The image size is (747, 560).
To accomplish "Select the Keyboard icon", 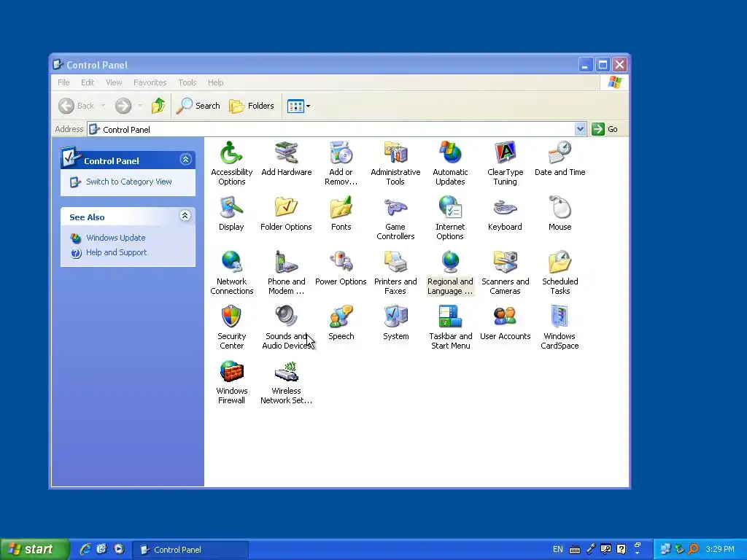I will tap(505, 214).
